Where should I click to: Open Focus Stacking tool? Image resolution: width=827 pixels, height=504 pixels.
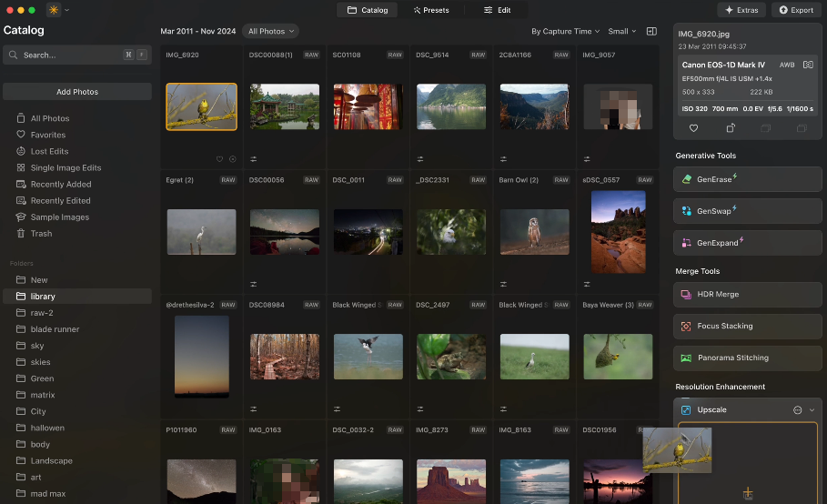tap(747, 326)
